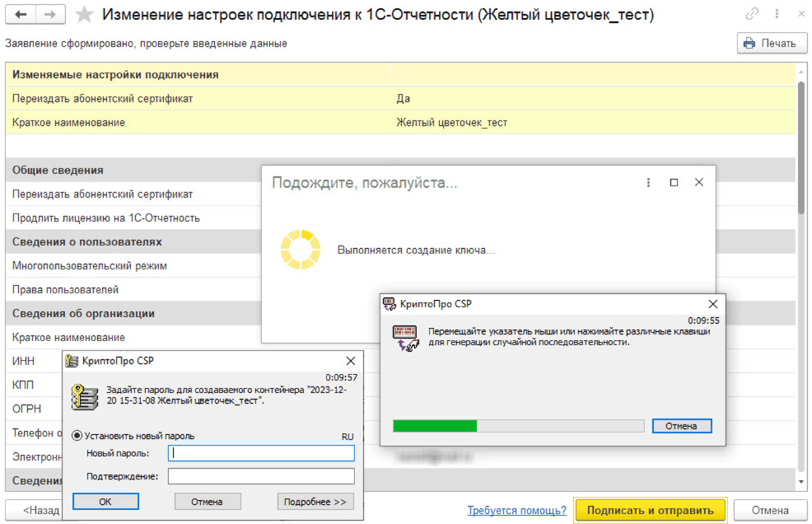Image resolution: width=812 pixels, height=524 pixels.
Task: Select the КПП row
Action: 35,385
